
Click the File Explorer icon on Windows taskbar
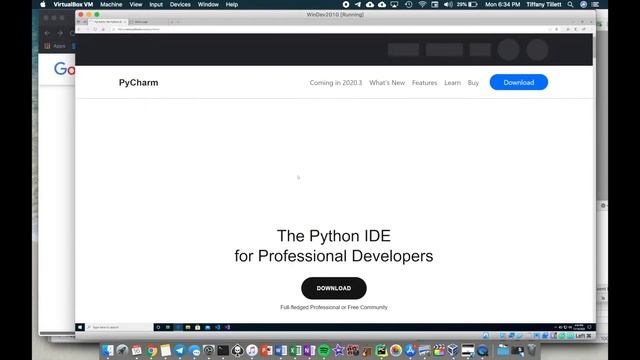188,327
